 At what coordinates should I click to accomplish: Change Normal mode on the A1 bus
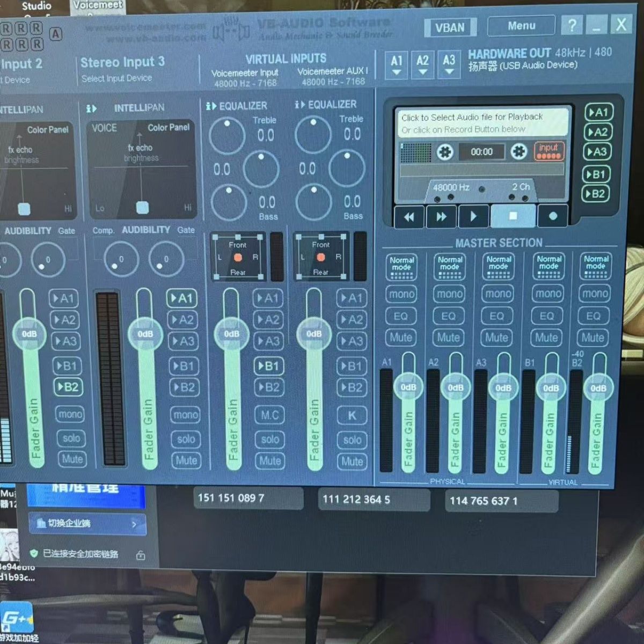click(x=401, y=267)
